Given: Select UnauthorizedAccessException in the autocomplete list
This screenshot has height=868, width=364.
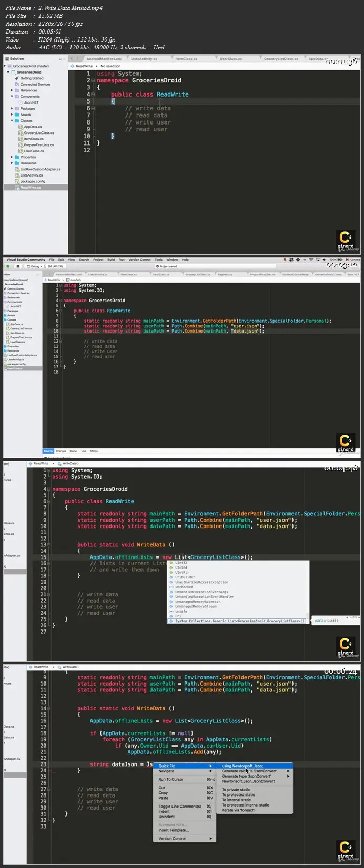Looking at the screenshot, I should pyautogui.click(x=201, y=582).
